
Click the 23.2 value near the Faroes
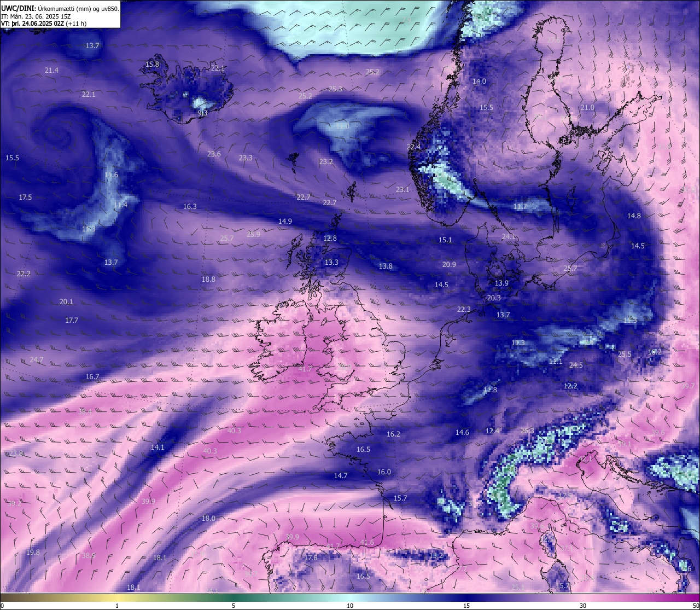[x=326, y=162]
